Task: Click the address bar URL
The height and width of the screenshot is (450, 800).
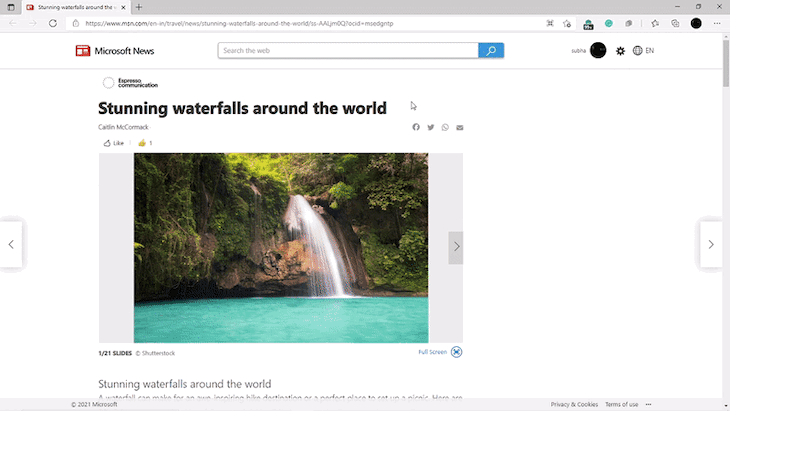Action: coord(239,23)
